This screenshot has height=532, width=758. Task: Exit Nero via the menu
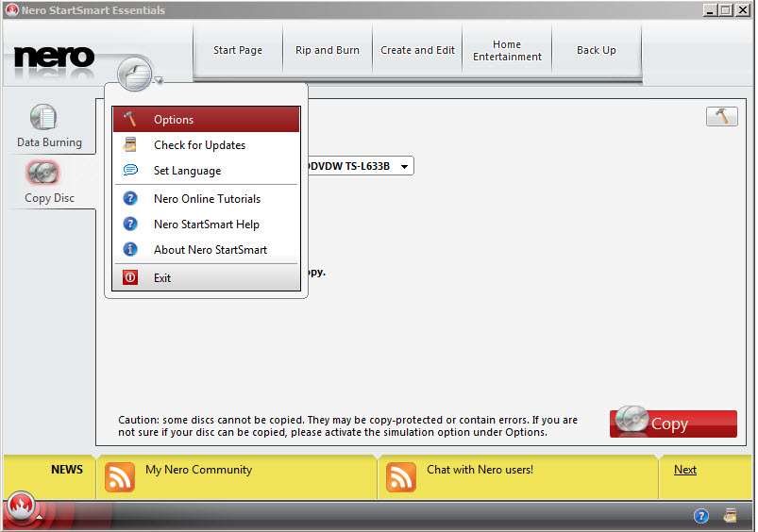coord(206,278)
